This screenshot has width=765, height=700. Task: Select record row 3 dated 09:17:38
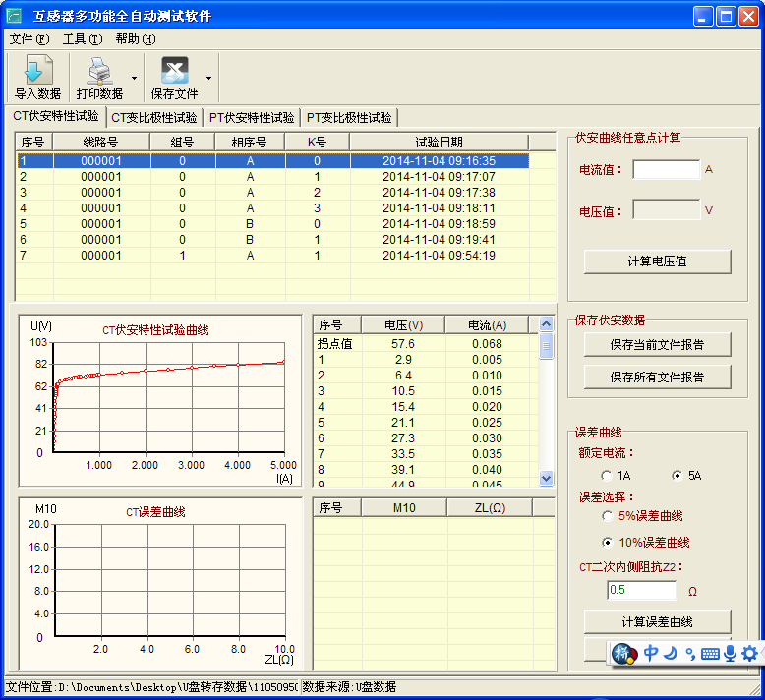[273, 192]
